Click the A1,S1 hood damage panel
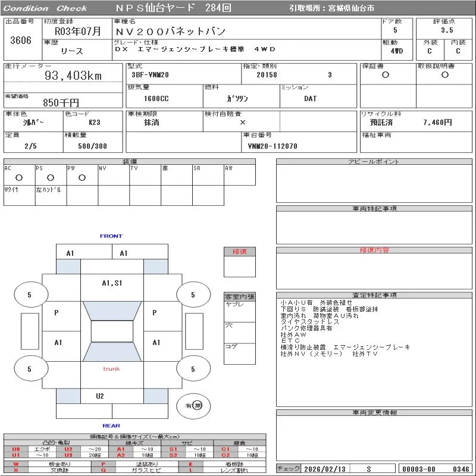This screenshot has width=476, height=476. pos(111,283)
